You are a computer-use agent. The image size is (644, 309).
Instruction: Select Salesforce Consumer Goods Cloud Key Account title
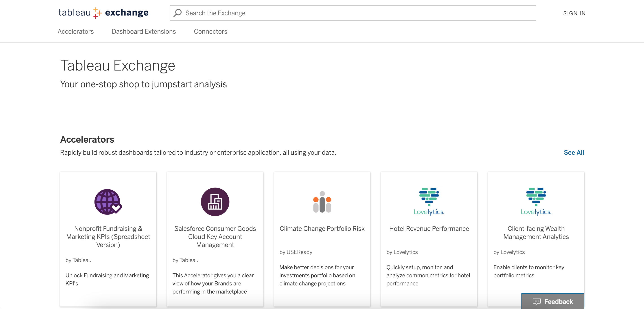click(215, 236)
